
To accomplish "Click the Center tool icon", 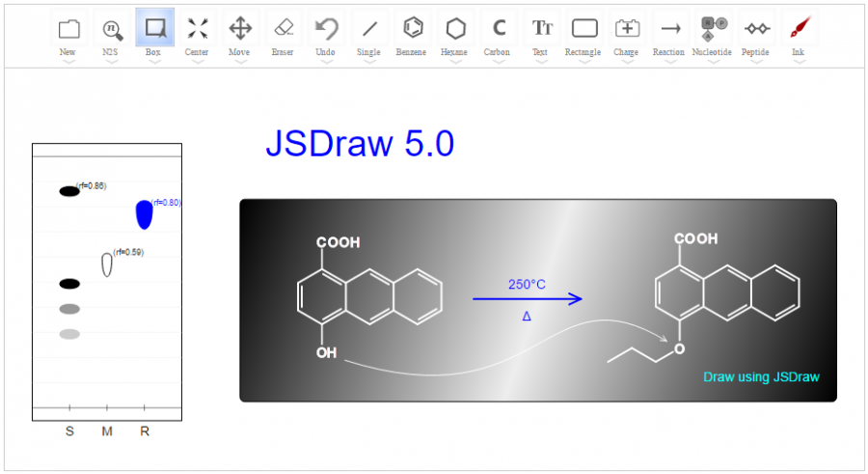I will tap(198, 28).
